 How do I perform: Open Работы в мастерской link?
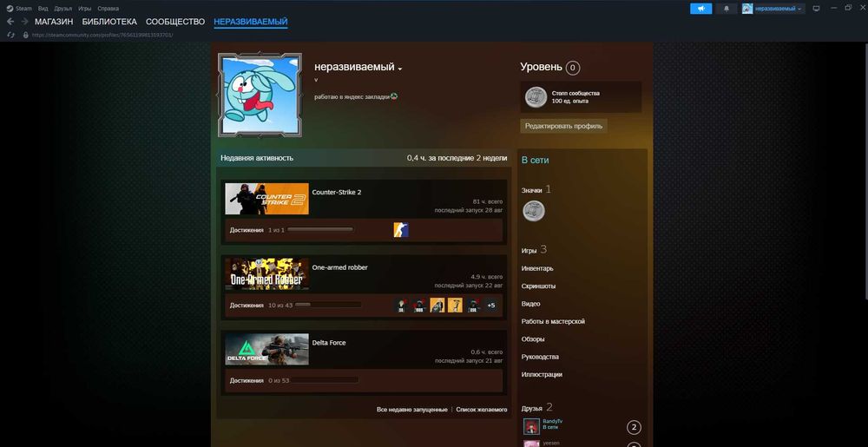pyautogui.click(x=553, y=321)
